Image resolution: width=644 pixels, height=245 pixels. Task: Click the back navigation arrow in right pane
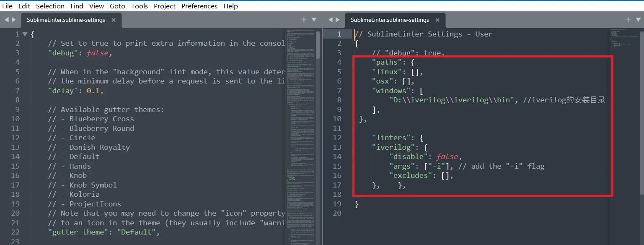(x=331, y=19)
